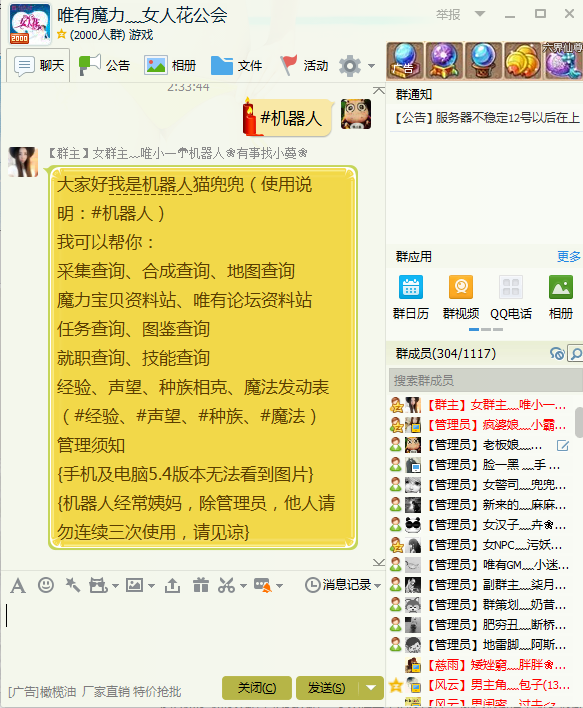Viewport: 583px width, 708px height.
Task: Open message notification settings icon
Action: 263,585
